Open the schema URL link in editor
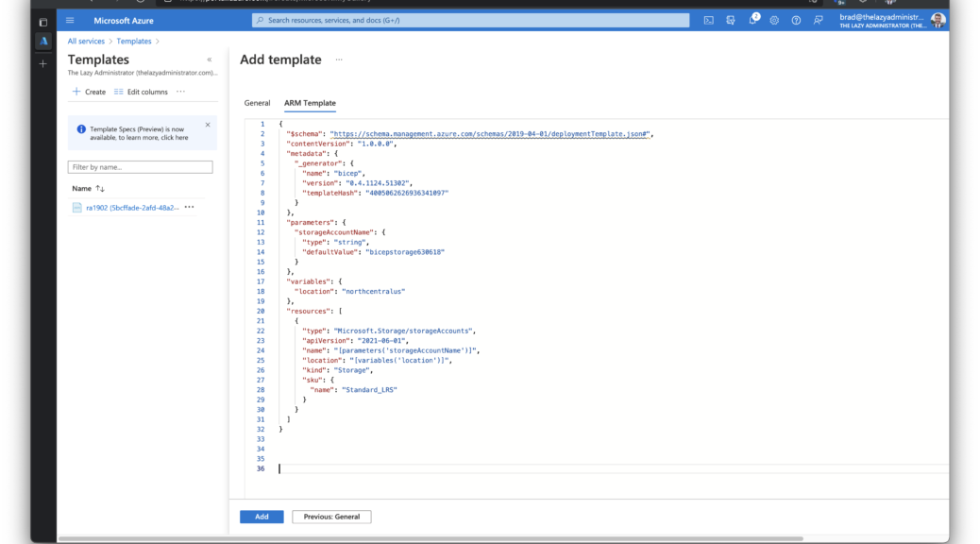Image resolution: width=980 pixels, height=544 pixels. 489,134
